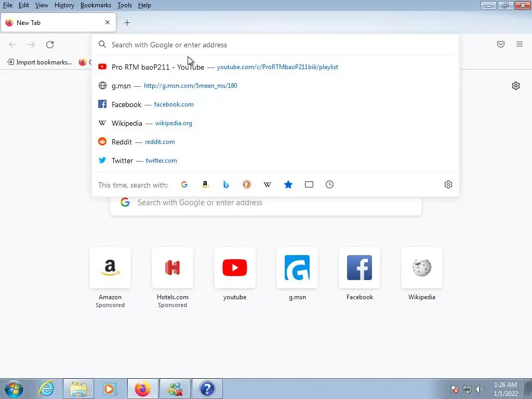Search this time with Google icon
Viewport: 532px width, 399px height.
click(x=184, y=184)
